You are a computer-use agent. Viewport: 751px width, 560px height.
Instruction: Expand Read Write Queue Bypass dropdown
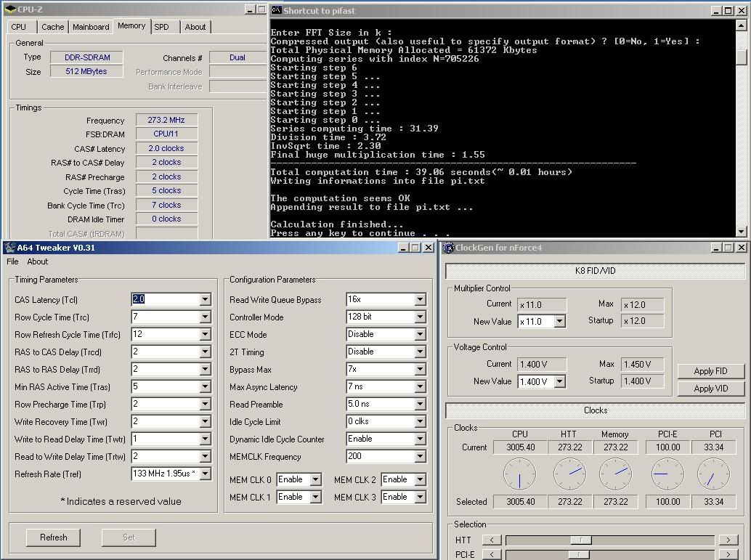click(x=420, y=299)
